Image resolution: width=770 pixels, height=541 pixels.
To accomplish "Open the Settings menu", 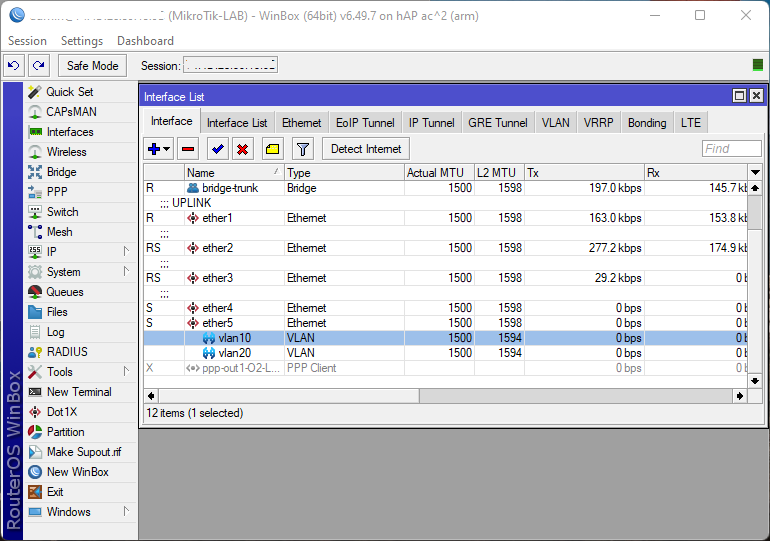I will (82, 41).
